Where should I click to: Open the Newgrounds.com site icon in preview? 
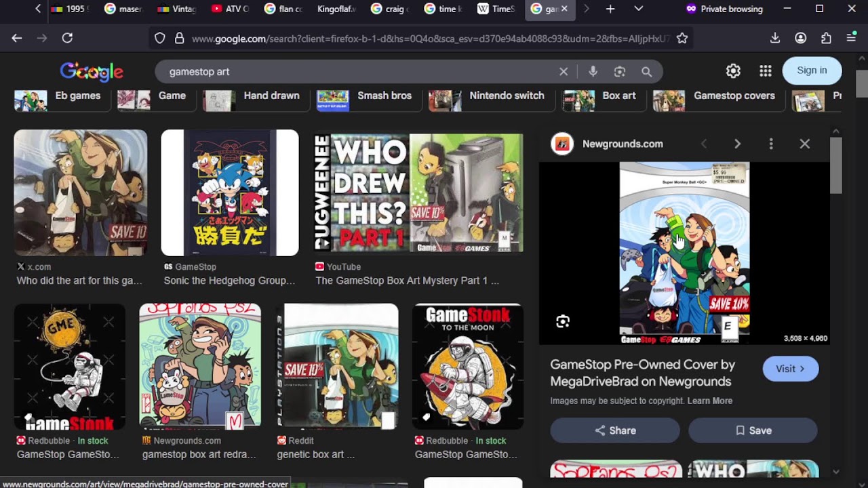pos(562,144)
